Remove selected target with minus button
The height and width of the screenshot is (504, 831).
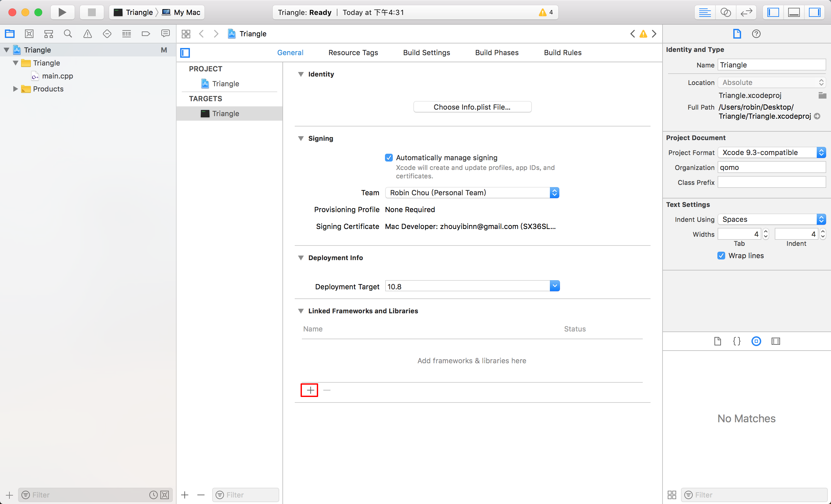point(201,495)
